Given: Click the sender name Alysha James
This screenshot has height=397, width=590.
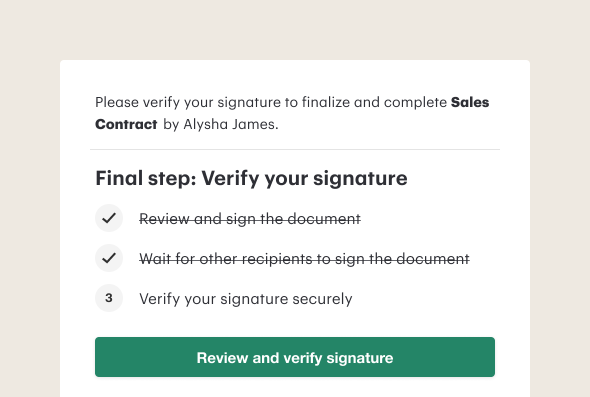Looking at the screenshot, I should click(x=231, y=125).
